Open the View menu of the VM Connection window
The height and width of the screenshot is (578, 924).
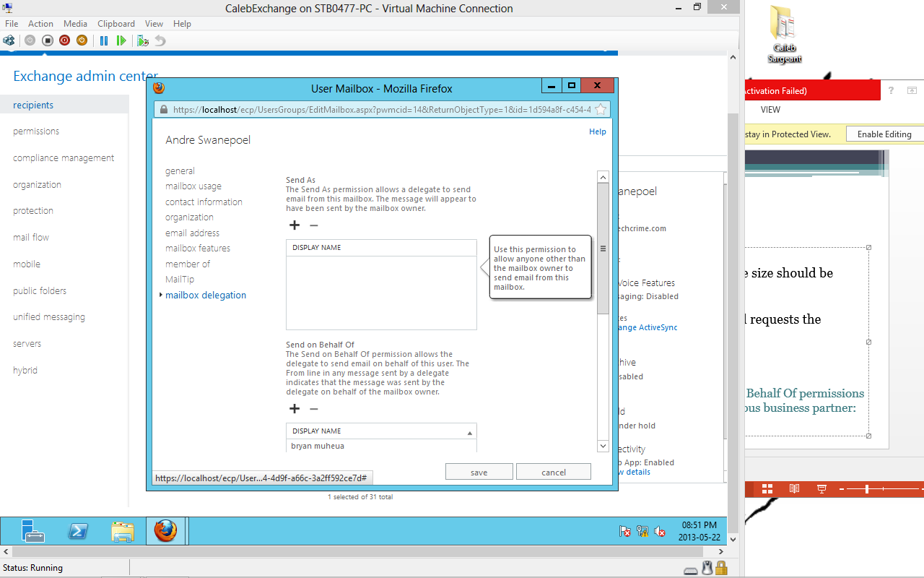(154, 24)
